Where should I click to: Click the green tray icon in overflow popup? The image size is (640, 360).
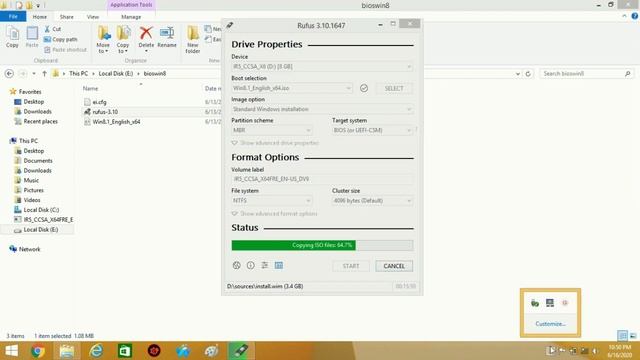point(535,303)
